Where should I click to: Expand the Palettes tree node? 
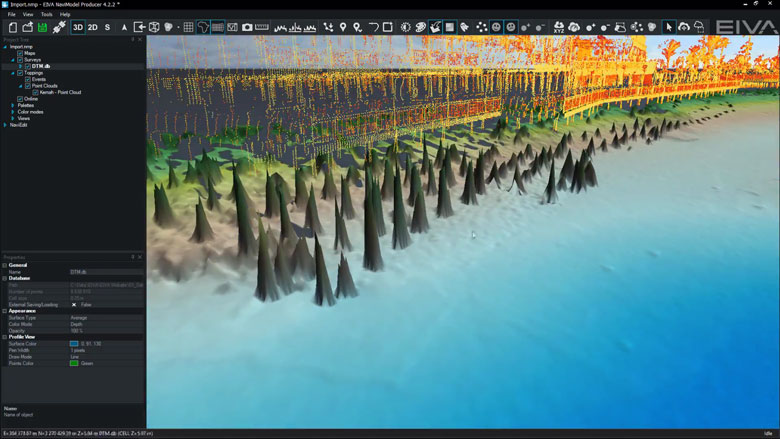(13, 105)
